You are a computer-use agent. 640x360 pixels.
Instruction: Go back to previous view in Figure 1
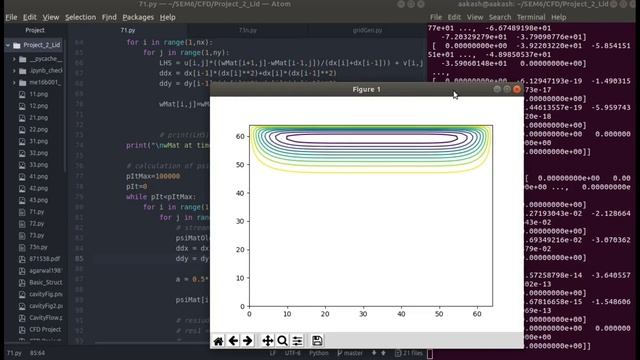[233, 341]
